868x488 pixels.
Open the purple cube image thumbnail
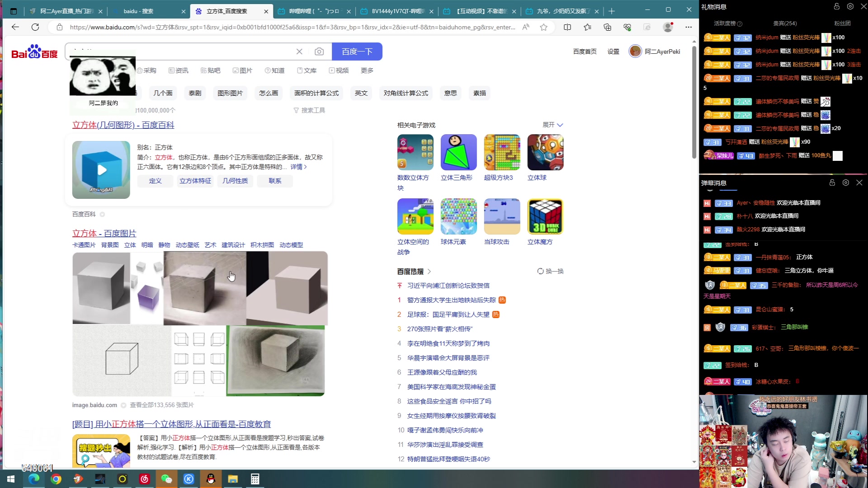147,288
